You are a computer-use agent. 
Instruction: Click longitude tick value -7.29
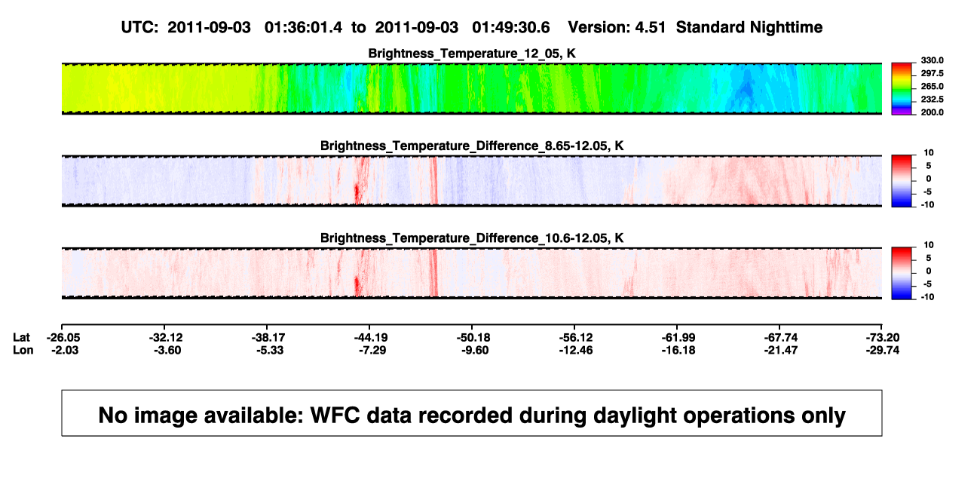coord(372,350)
